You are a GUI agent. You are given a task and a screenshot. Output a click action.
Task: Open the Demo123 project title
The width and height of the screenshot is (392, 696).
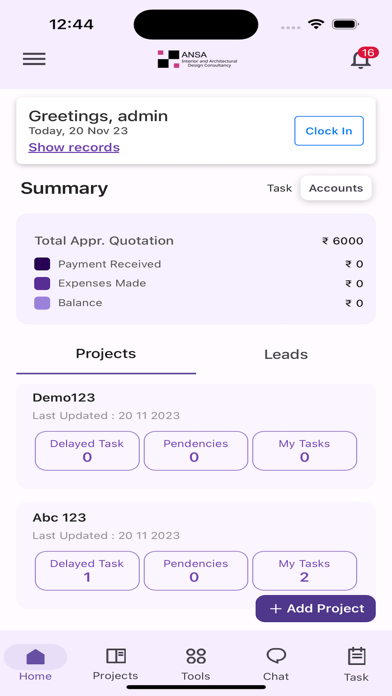coord(64,398)
